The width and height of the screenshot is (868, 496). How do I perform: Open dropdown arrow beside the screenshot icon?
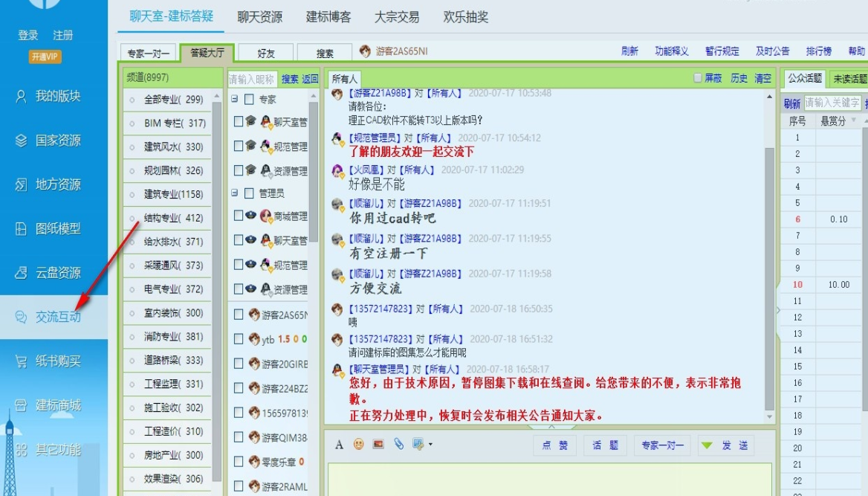[430, 445]
